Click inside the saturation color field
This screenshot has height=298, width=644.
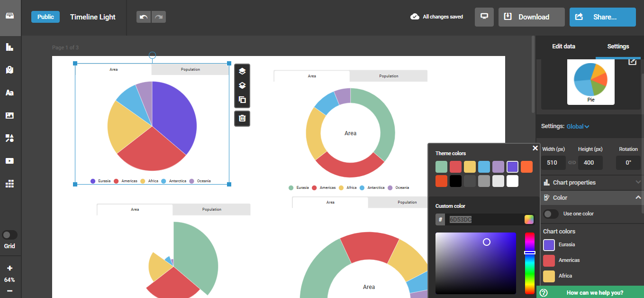pos(476,263)
